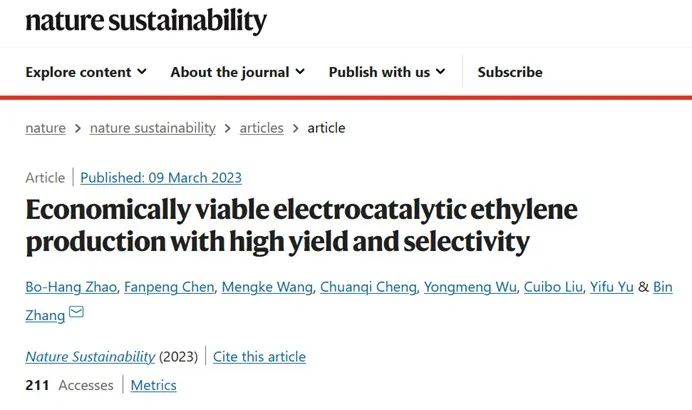The width and height of the screenshot is (692, 410).
Task: Open author Cuibo Liu's link
Action: tap(553, 287)
